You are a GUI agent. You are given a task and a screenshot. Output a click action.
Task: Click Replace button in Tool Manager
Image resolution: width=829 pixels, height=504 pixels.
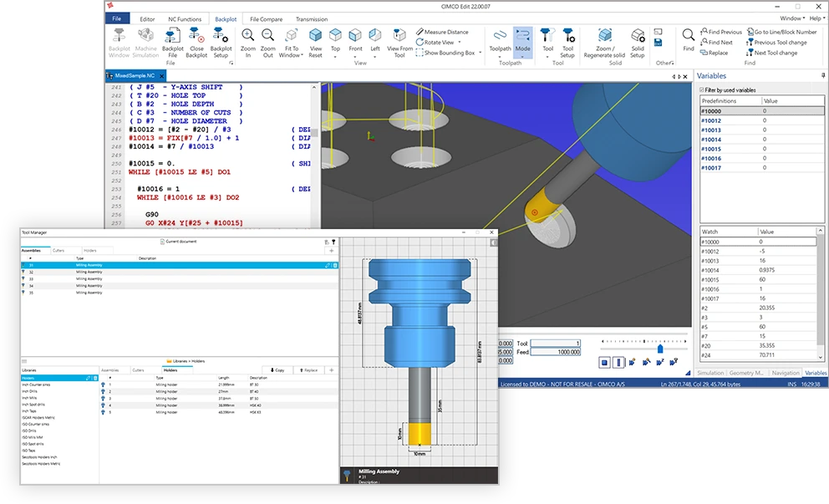pos(308,370)
